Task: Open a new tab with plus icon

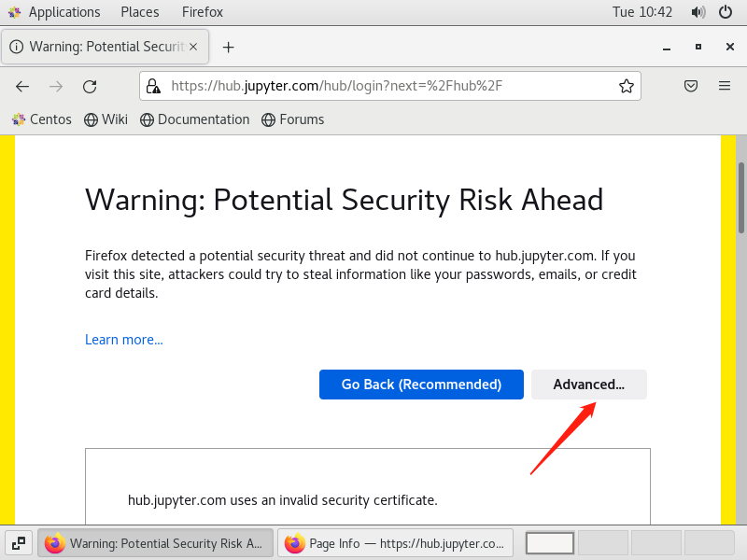Action: tap(228, 48)
